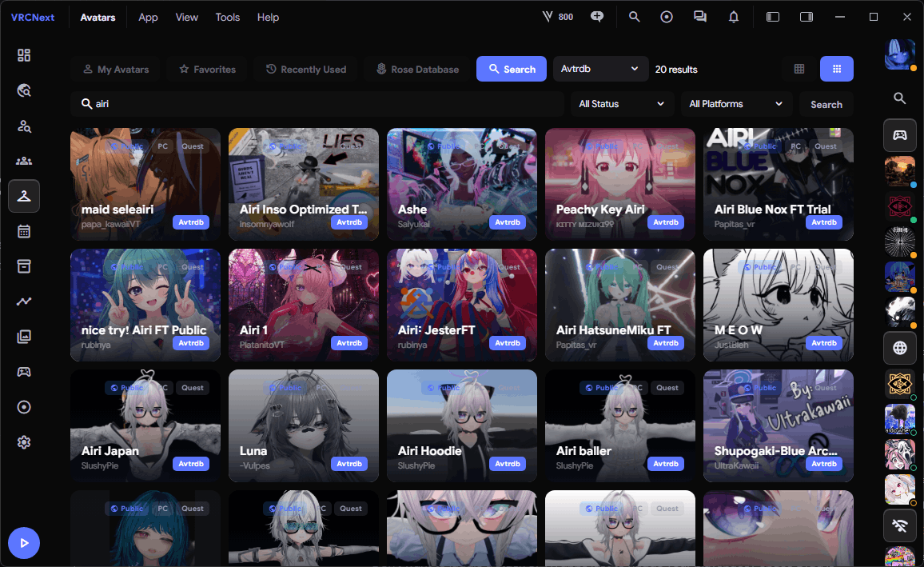Toggle the right sidebar panel
Viewport: 924px width, 567px height.
click(x=807, y=17)
